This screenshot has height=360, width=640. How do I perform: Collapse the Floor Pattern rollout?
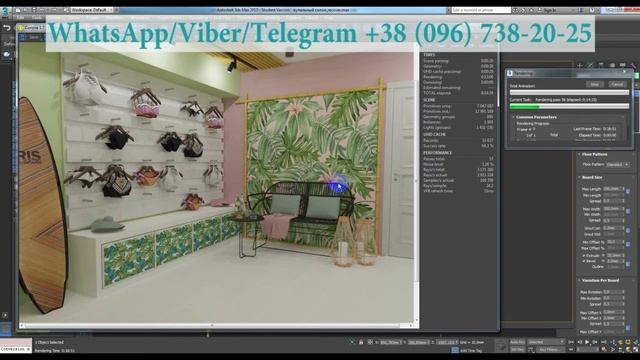click(594, 154)
